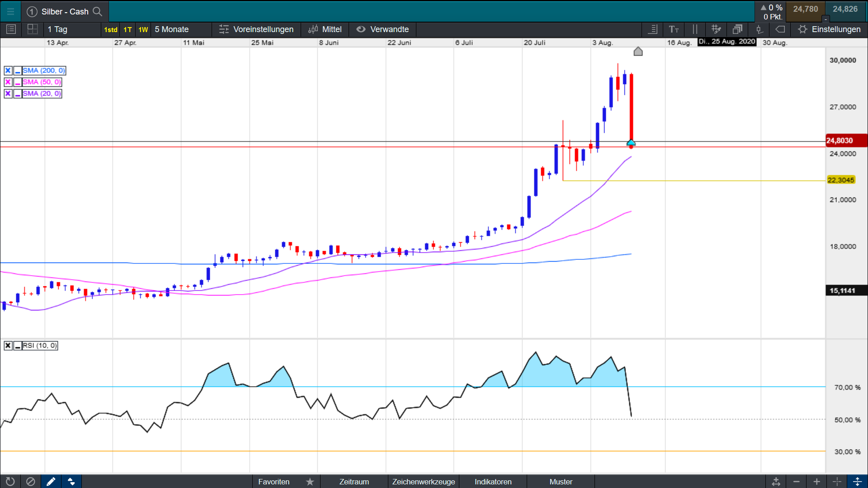The width and height of the screenshot is (868, 488).
Task: Open the 1 Tag interval dropdown
Action: coord(58,29)
